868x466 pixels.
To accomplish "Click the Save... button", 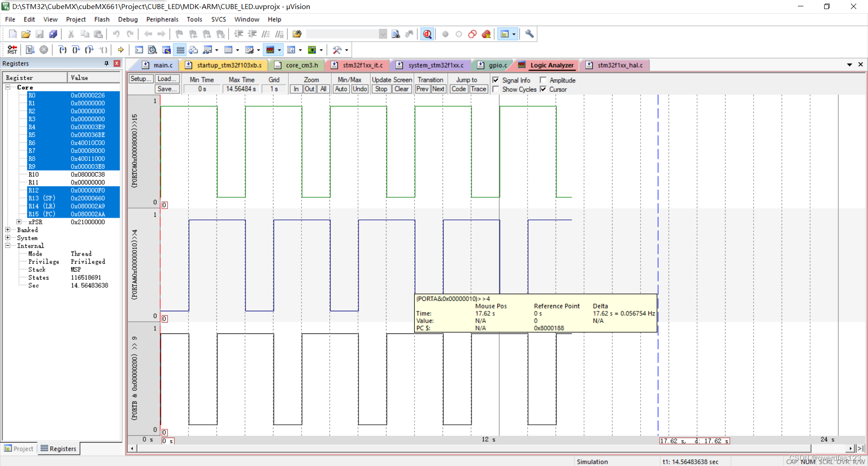I will click(x=167, y=89).
